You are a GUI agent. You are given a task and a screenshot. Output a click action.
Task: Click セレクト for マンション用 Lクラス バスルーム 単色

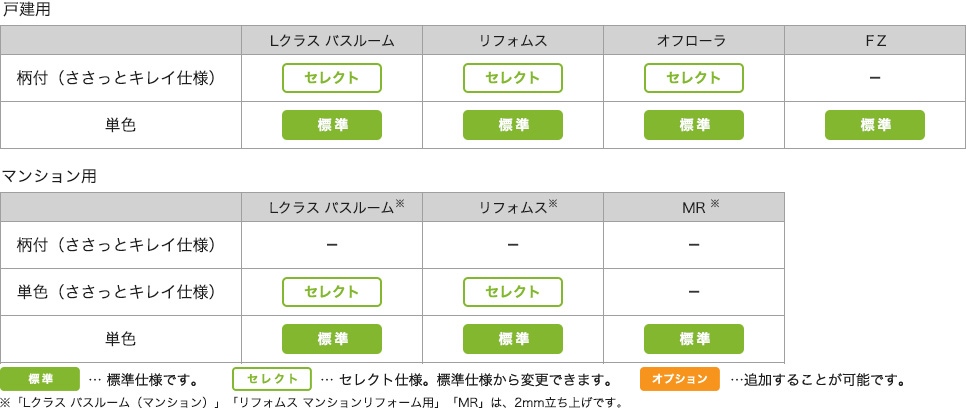(x=332, y=291)
